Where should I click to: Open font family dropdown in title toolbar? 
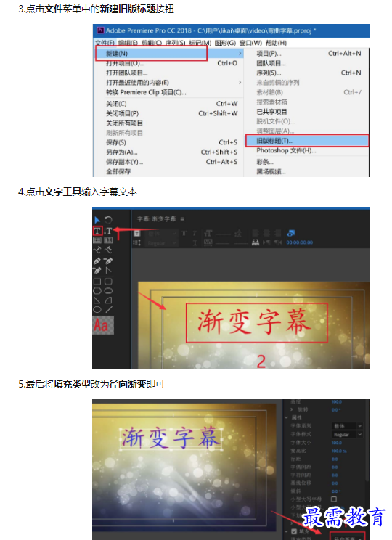(162, 234)
